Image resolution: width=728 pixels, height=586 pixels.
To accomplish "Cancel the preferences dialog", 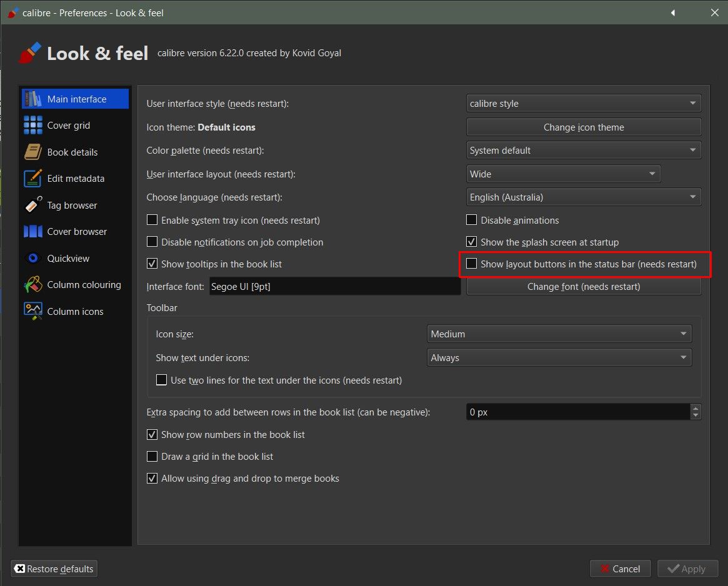I will pos(620,569).
